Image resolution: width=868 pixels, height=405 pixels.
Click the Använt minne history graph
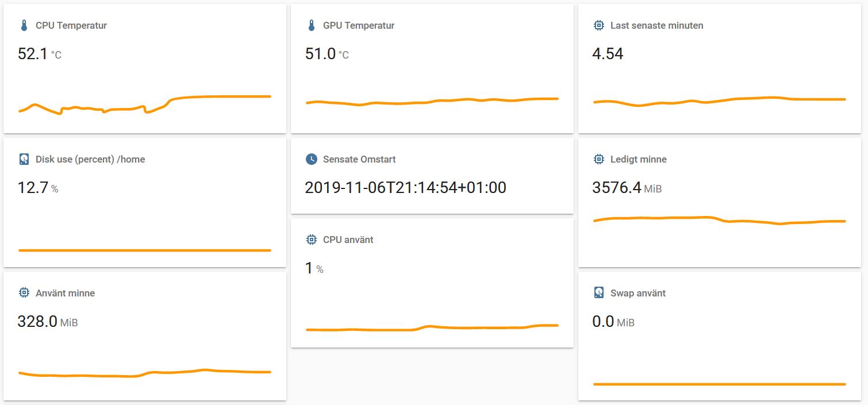[145, 373]
